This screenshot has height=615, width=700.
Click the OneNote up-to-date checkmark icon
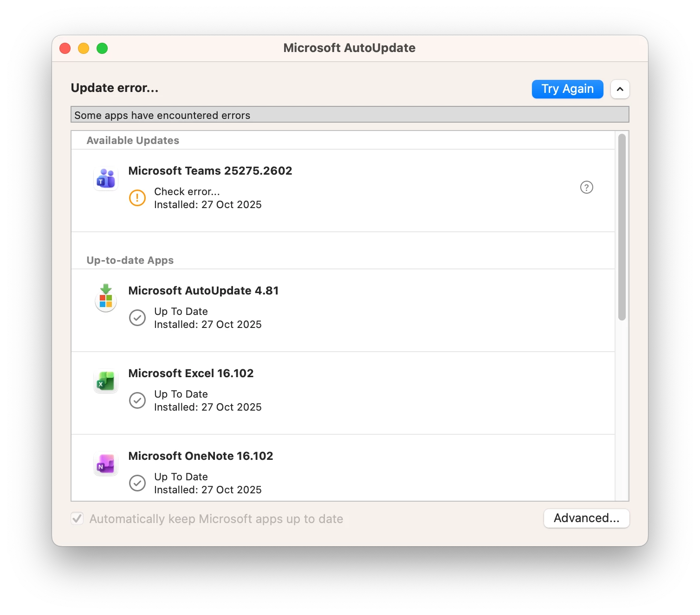137,483
